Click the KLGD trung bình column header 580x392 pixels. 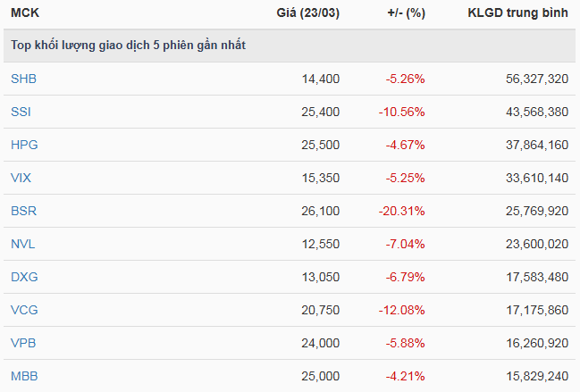pos(517,14)
